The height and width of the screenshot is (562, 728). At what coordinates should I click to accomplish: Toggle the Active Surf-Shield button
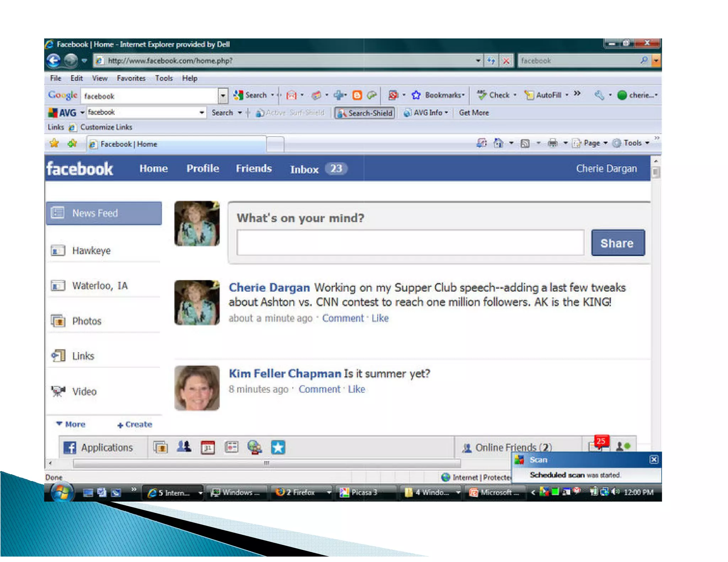coord(290,113)
